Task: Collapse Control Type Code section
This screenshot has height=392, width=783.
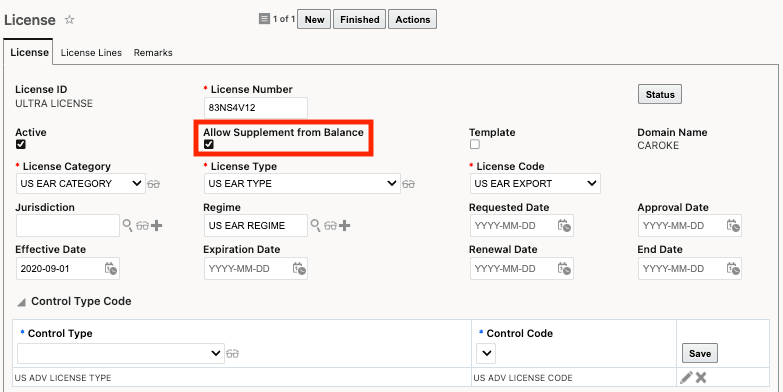Action: 21,302
